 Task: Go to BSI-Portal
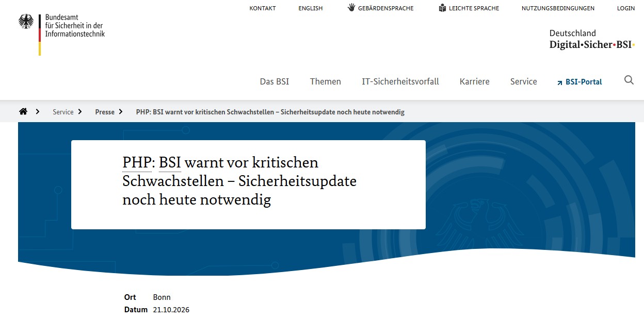click(584, 82)
